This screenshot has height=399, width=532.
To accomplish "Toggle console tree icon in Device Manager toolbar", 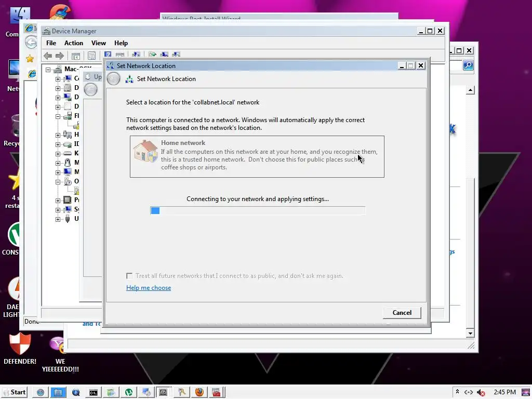I will click(x=76, y=56).
